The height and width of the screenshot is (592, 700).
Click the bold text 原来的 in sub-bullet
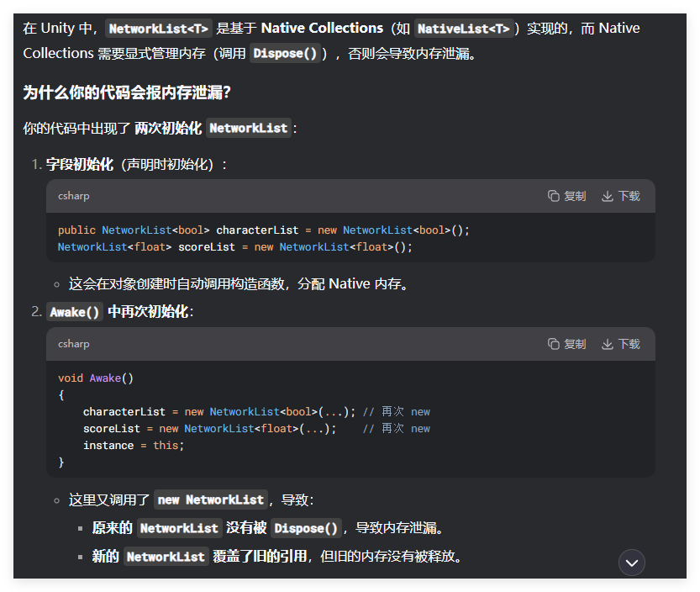click(112, 528)
